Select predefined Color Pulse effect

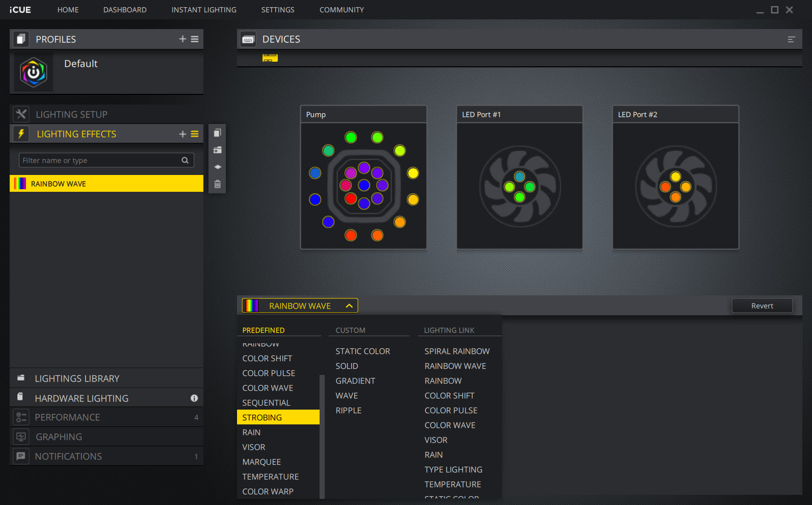(x=269, y=373)
